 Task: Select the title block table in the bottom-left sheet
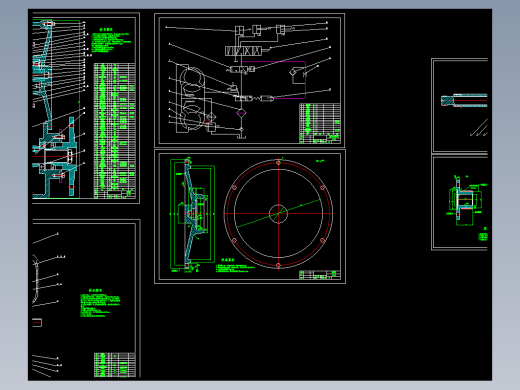point(115,365)
